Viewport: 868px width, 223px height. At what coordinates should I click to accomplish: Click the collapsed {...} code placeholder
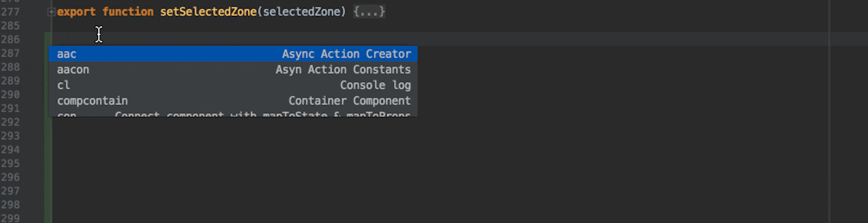pyautogui.click(x=369, y=12)
